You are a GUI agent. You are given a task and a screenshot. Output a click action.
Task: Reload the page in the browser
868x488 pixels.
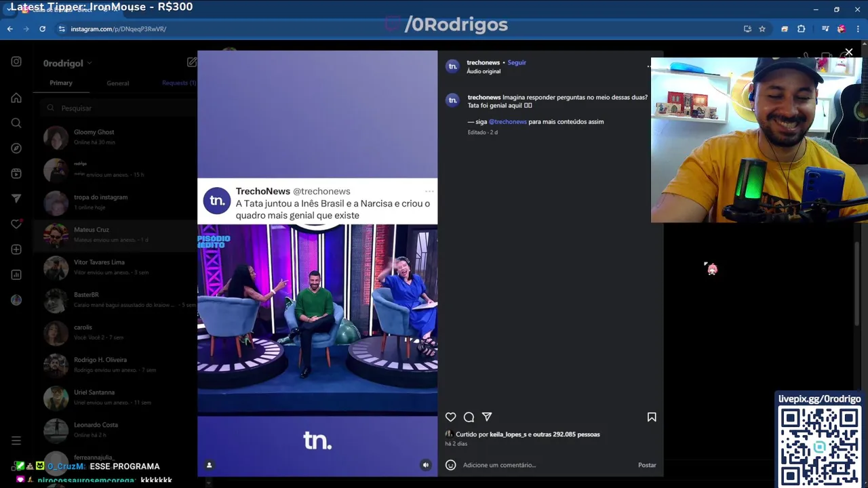tap(42, 29)
